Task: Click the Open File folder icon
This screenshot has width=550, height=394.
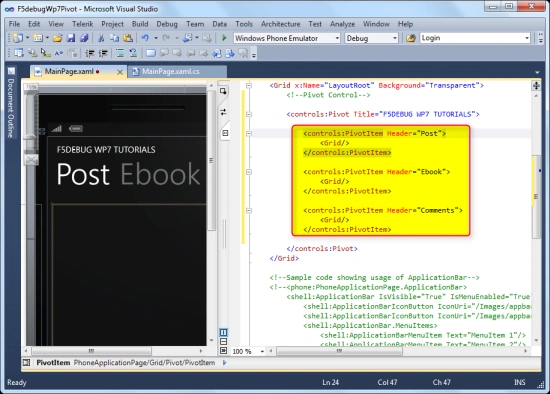Action: (x=58, y=38)
